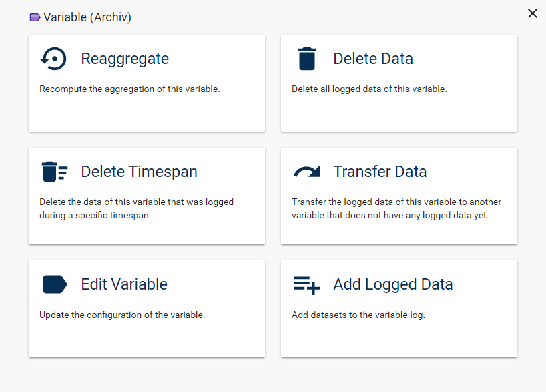Click the purple variable tag icon in header

(x=35, y=17)
